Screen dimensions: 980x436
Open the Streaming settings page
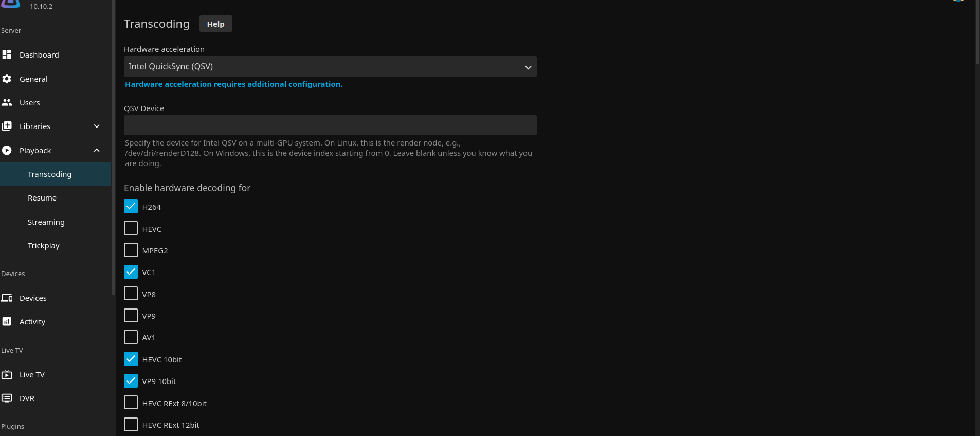(46, 222)
